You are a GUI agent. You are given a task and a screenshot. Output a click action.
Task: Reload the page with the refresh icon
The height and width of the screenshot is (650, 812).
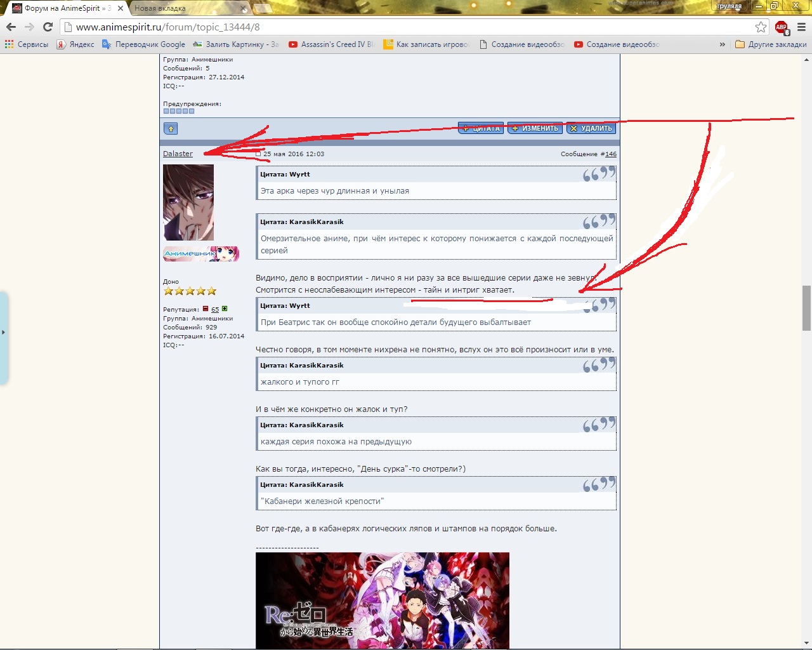click(x=48, y=27)
